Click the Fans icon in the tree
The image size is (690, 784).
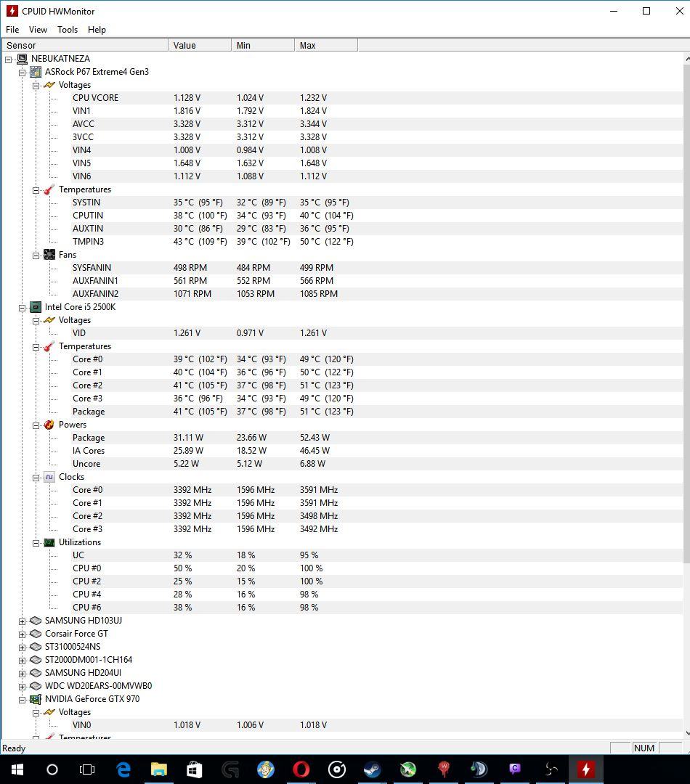coord(49,255)
